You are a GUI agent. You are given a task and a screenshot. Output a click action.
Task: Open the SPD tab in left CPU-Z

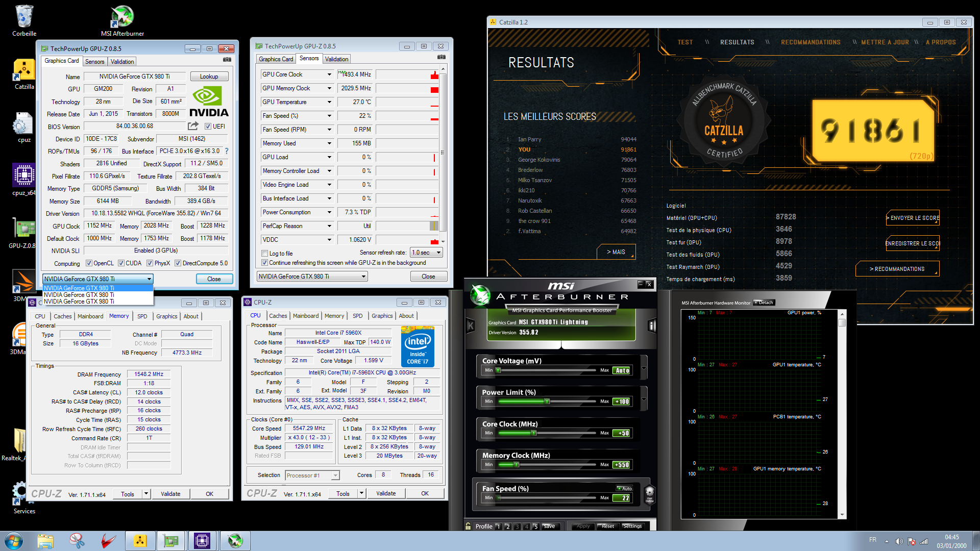142,316
